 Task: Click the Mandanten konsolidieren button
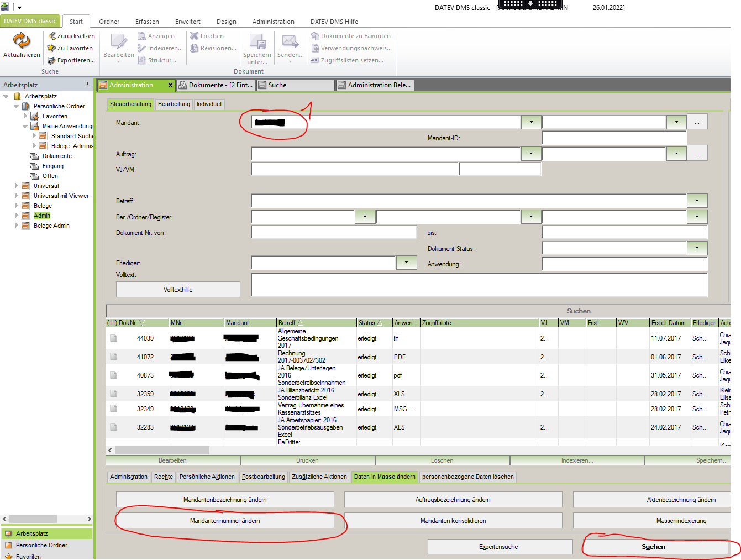click(453, 521)
